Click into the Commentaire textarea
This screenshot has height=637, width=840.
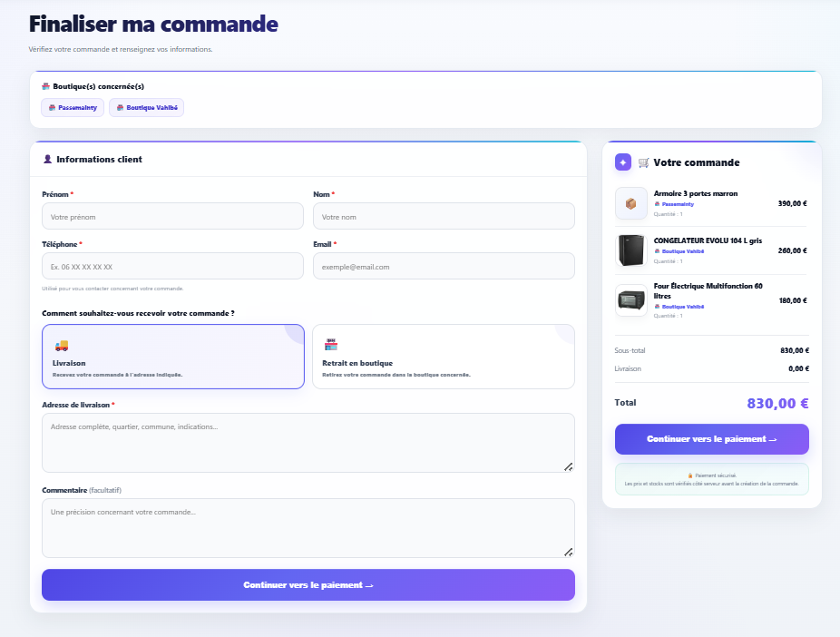point(308,528)
